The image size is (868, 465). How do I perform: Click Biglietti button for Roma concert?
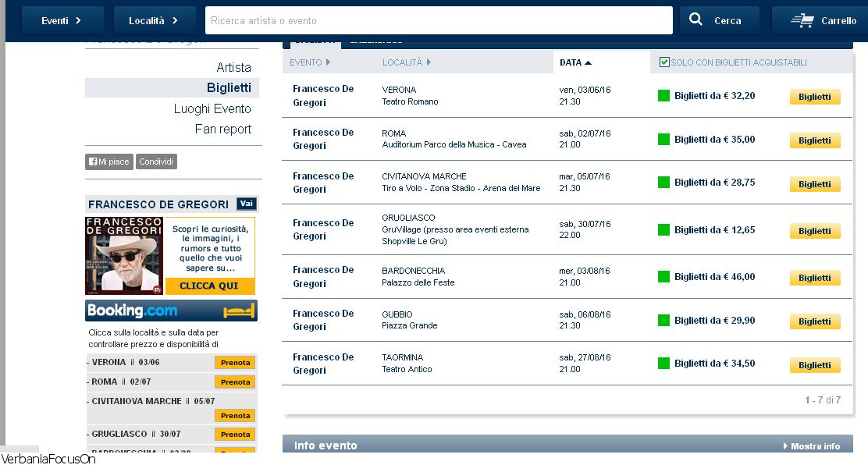(815, 140)
